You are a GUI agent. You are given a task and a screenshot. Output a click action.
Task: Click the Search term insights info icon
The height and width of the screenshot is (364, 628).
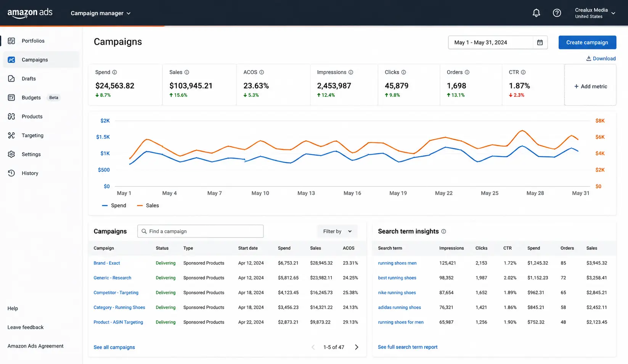click(x=443, y=231)
